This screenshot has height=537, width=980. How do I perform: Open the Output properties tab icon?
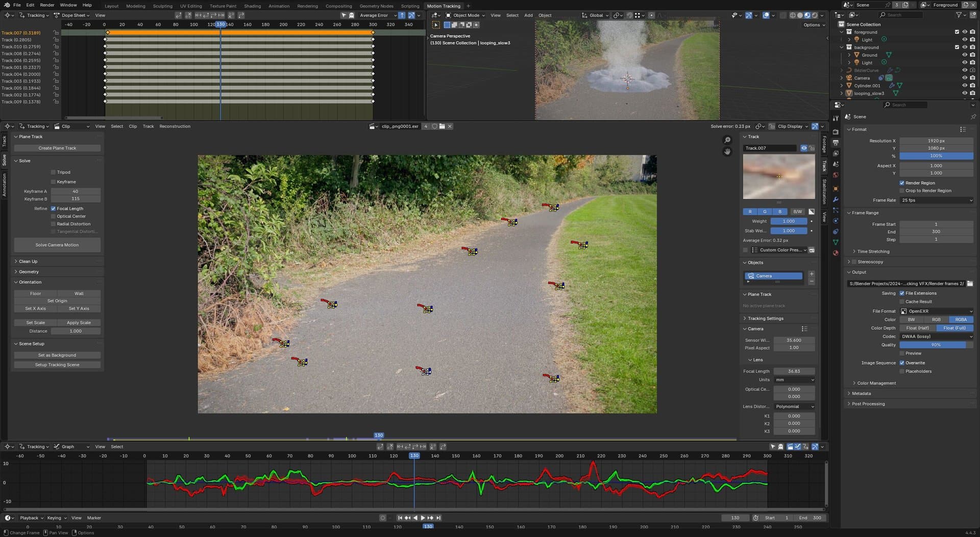[x=836, y=142]
